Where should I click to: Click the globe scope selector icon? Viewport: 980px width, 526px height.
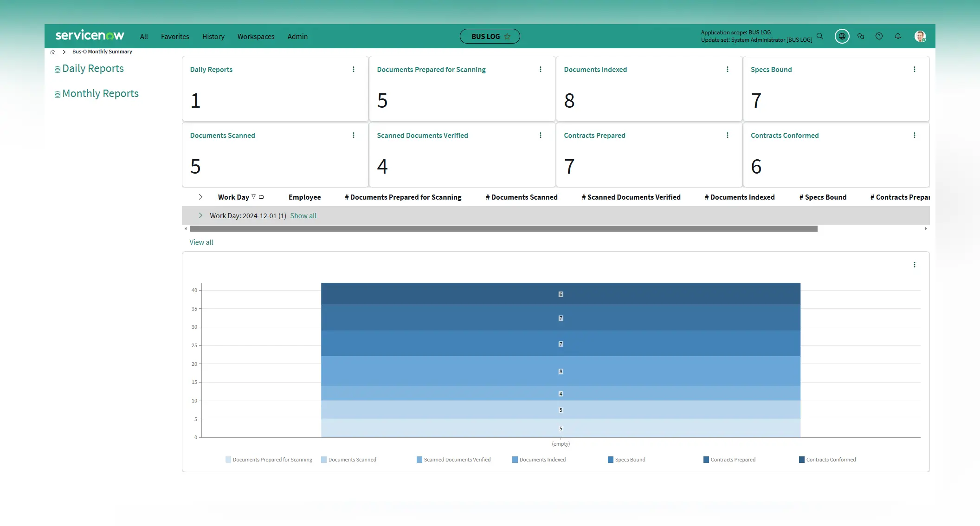coord(842,36)
